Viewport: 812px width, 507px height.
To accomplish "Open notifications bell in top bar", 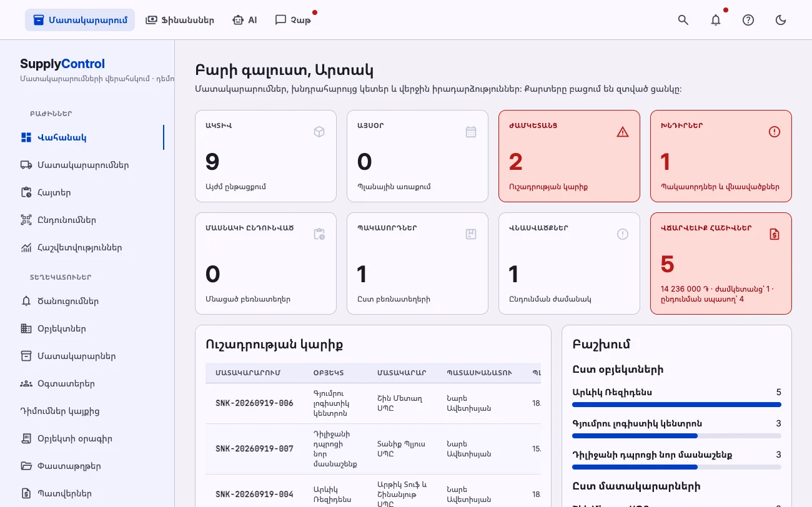I will pyautogui.click(x=716, y=20).
